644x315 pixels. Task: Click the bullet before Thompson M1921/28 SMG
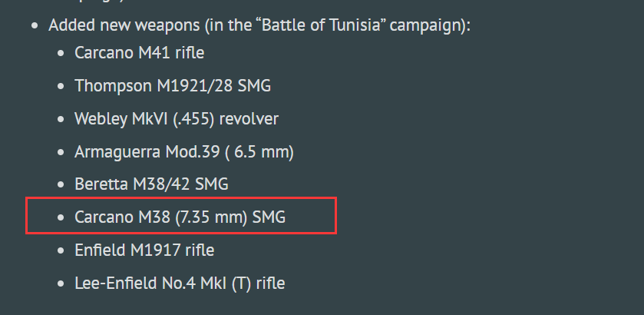click(x=61, y=86)
